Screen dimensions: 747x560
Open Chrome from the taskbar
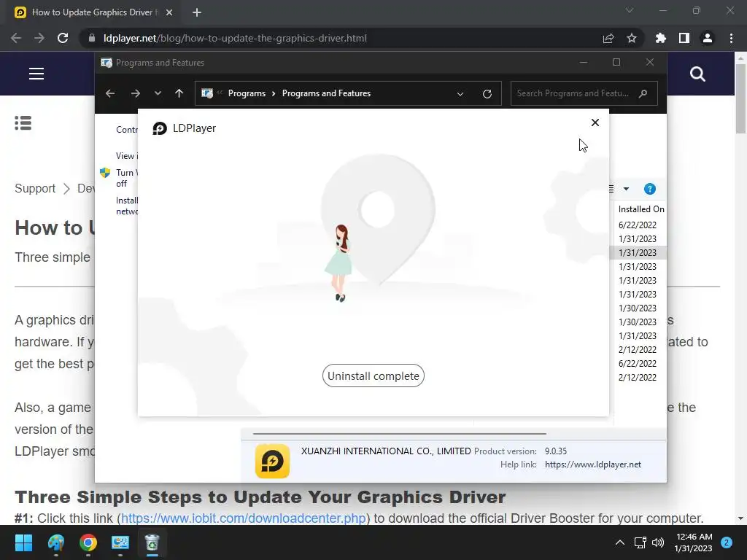pos(88,542)
